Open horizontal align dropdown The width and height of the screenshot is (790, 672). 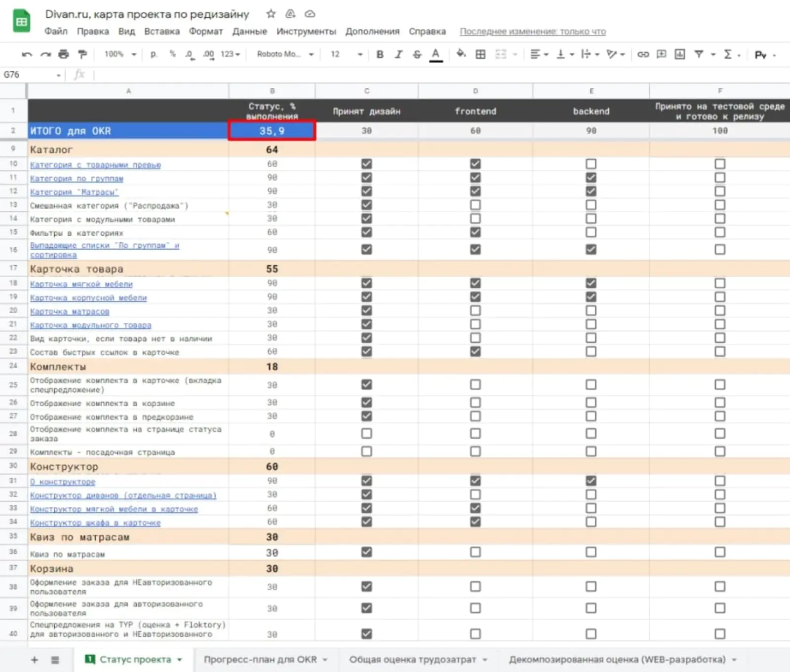pos(539,54)
